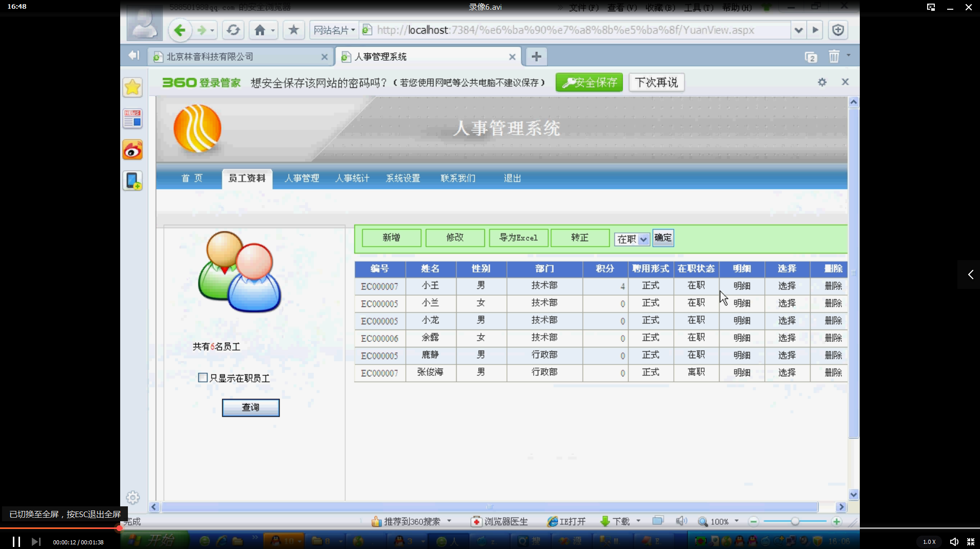Open the 在职 status dropdown
980x549 pixels.
[x=632, y=239]
